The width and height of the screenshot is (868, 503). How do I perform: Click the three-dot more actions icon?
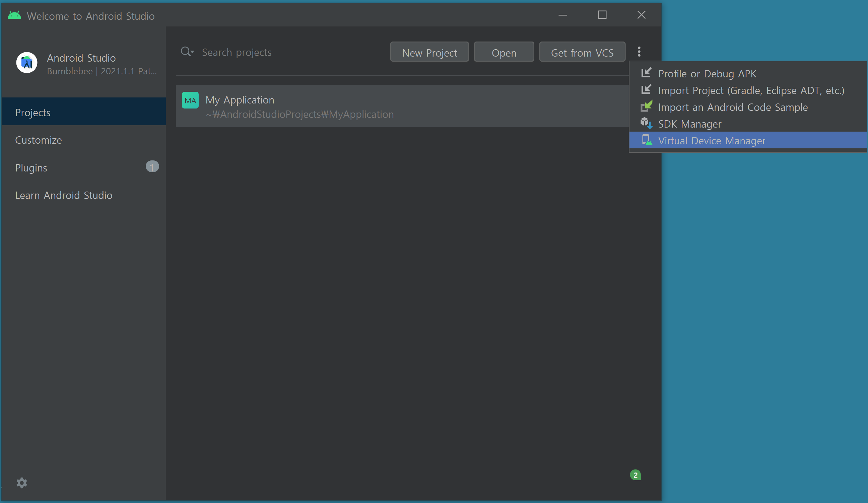(639, 52)
